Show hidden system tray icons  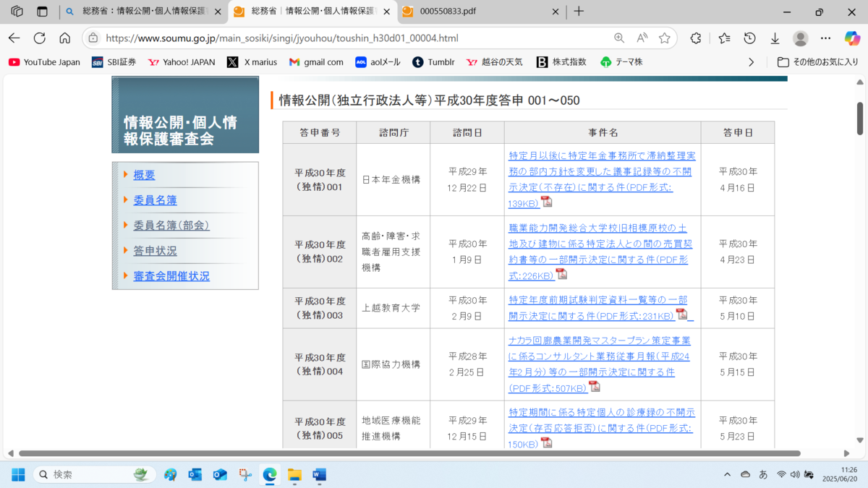[x=728, y=474]
